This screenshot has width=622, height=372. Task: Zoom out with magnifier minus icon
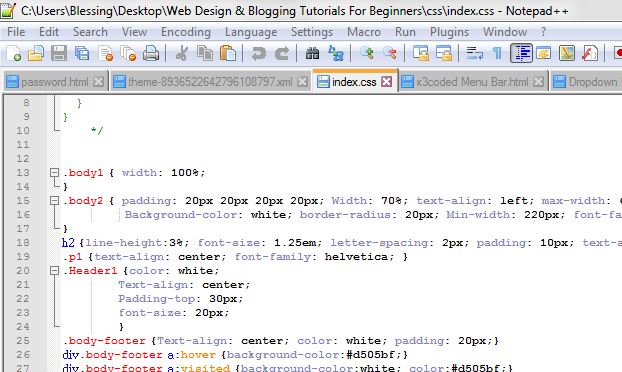pyautogui.click(x=390, y=53)
